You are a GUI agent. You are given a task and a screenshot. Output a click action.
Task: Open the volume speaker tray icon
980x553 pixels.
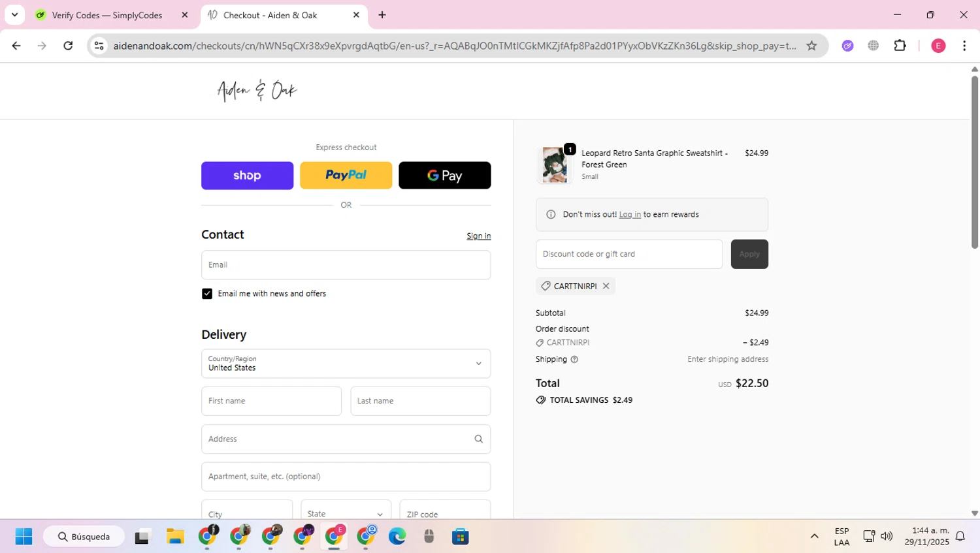pyautogui.click(x=886, y=537)
